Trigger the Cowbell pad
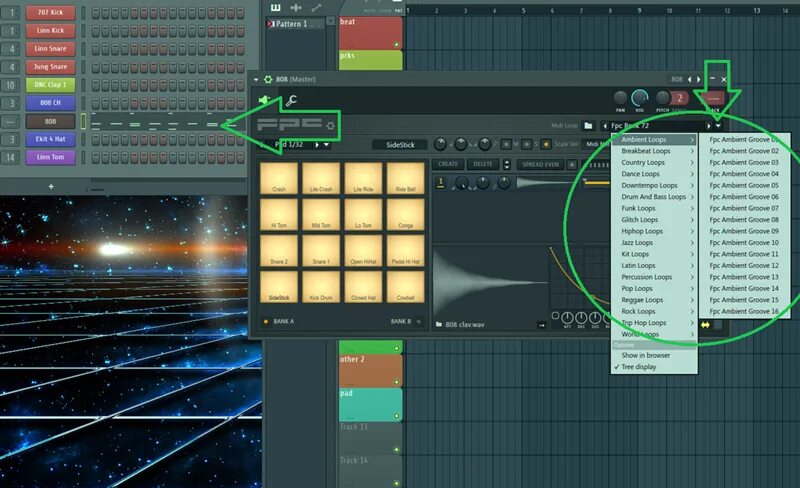Image resolution: width=800 pixels, height=488 pixels. click(406, 287)
